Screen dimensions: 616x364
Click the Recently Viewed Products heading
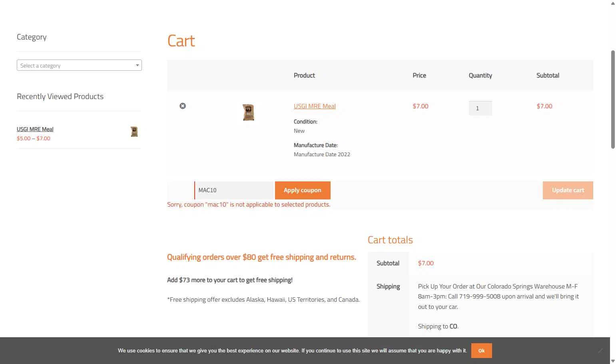60,96
